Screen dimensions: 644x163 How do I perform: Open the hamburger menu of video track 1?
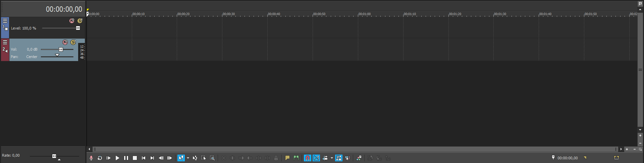tap(5, 21)
